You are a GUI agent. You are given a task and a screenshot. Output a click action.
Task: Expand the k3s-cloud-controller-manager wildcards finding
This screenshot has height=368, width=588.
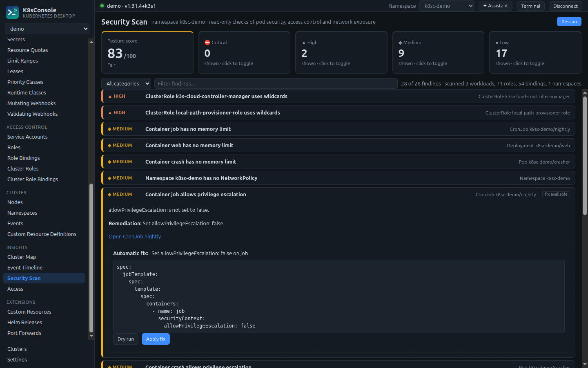338,96
